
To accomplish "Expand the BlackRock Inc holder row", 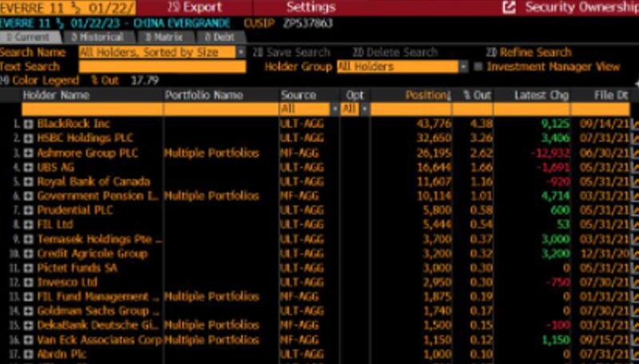I will point(28,125).
